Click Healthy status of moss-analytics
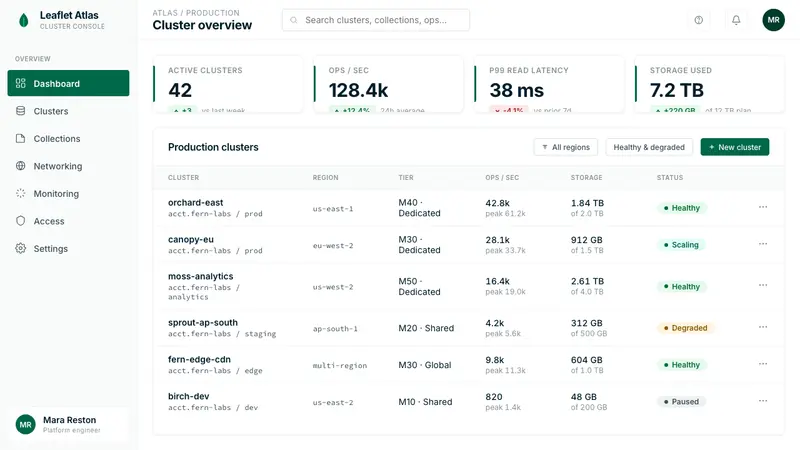The width and height of the screenshot is (800, 450). pyautogui.click(x=682, y=286)
